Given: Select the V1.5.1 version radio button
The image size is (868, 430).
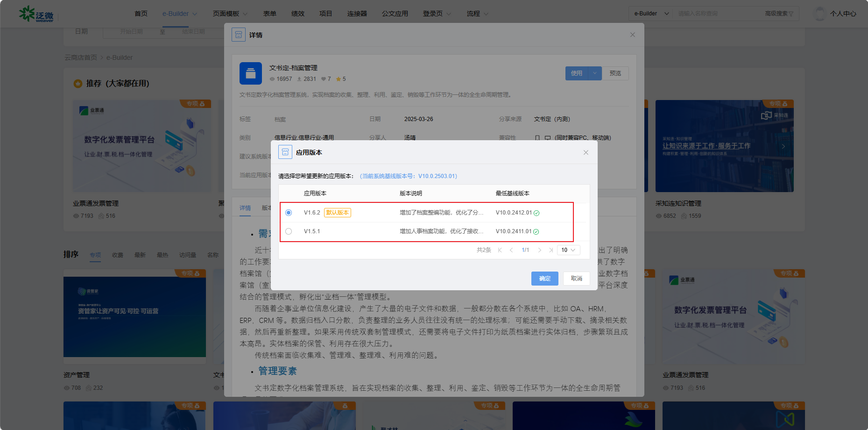Looking at the screenshot, I should pos(289,231).
